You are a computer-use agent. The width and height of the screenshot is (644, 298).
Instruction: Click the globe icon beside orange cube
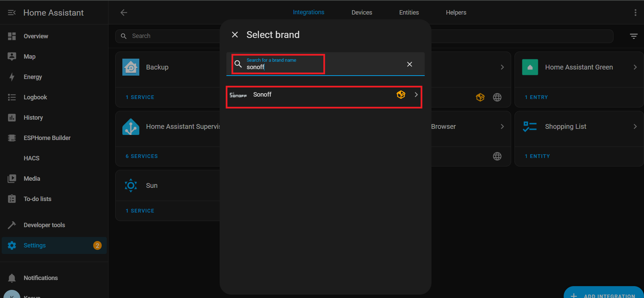tap(497, 97)
